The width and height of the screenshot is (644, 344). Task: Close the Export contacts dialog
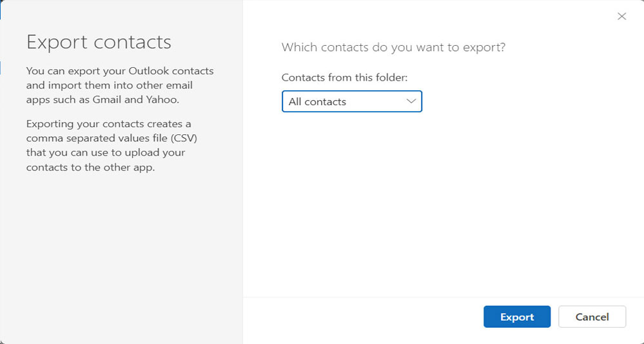(621, 17)
